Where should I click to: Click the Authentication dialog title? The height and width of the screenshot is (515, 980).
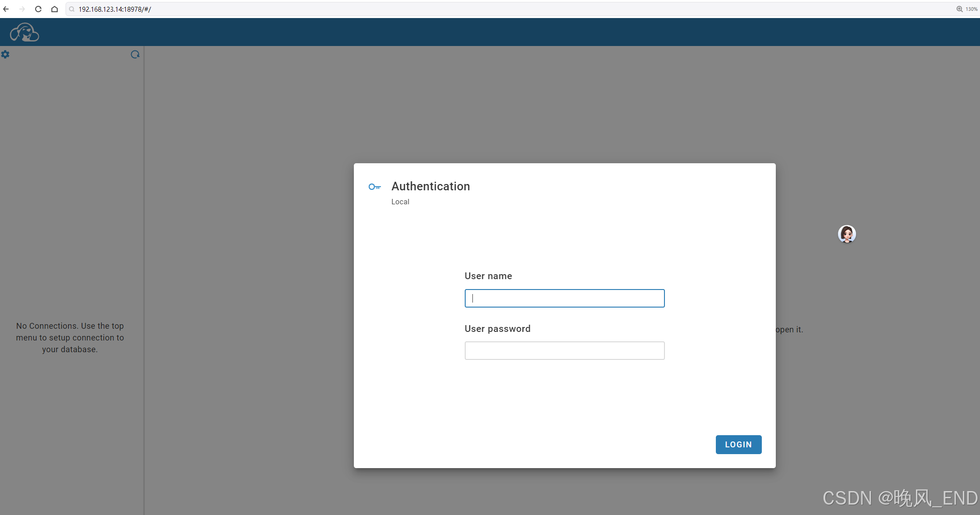[x=430, y=186]
